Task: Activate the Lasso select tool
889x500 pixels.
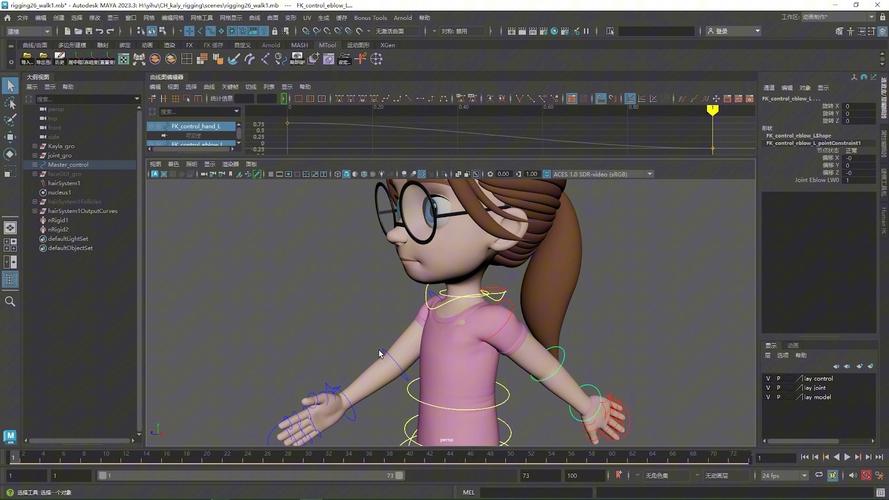Action: [10, 103]
